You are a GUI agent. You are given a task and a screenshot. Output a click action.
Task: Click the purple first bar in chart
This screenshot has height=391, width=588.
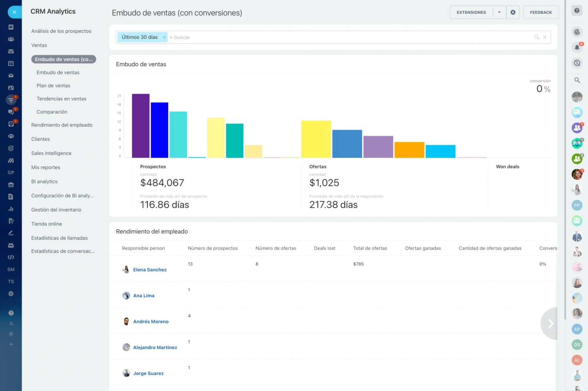(x=141, y=125)
